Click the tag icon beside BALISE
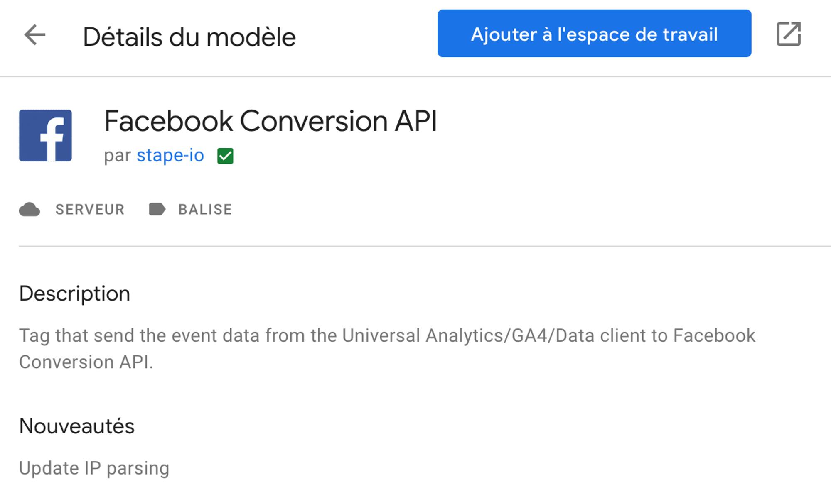The height and width of the screenshot is (504, 831). click(157, 209)
